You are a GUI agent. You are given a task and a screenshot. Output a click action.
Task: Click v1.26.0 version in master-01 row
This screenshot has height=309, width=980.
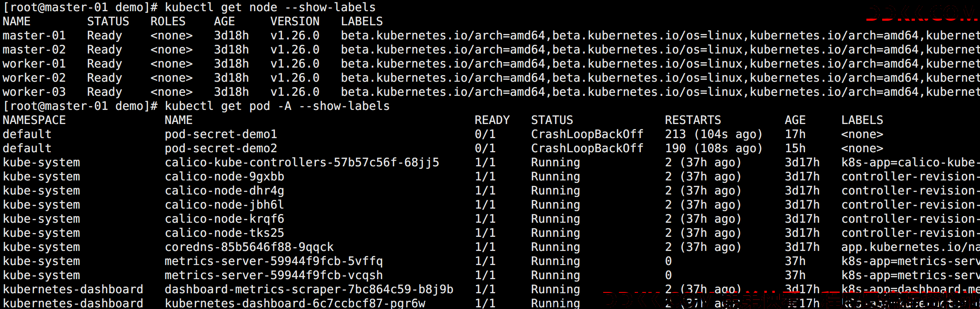(x=295, y=36)
